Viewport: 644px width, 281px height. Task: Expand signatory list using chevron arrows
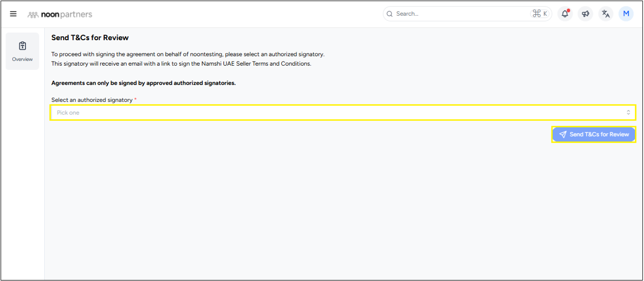628,113
